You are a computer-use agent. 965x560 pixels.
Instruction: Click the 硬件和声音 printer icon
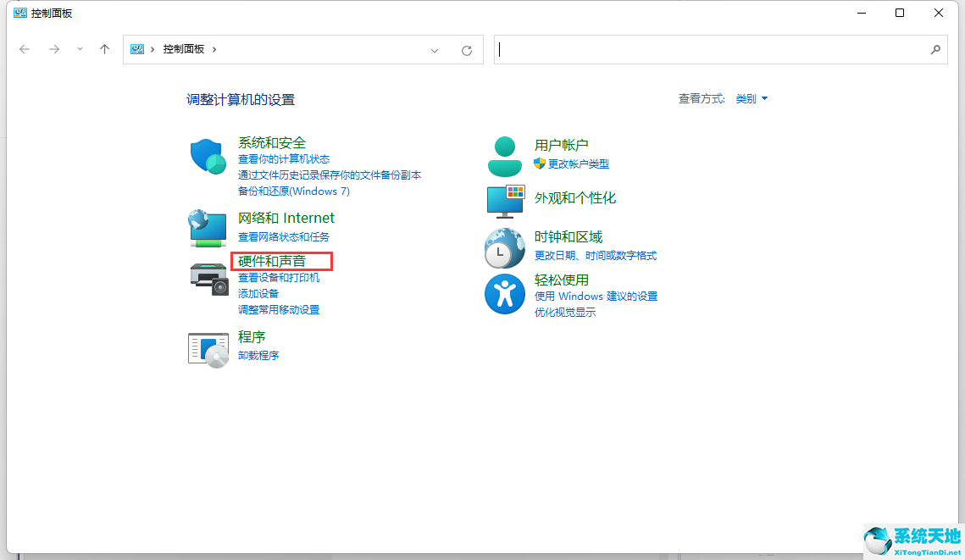pyautogui.click(x=208, y=278)
